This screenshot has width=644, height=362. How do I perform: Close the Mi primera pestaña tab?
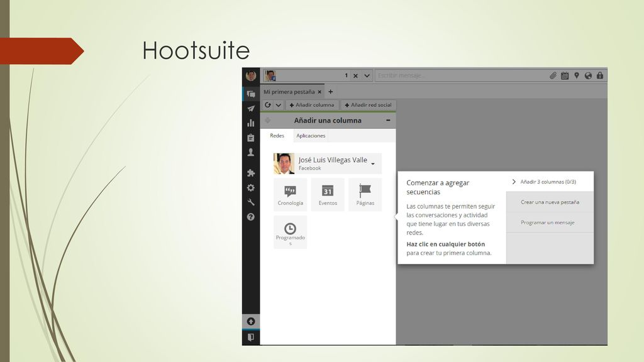coord(319,92)
